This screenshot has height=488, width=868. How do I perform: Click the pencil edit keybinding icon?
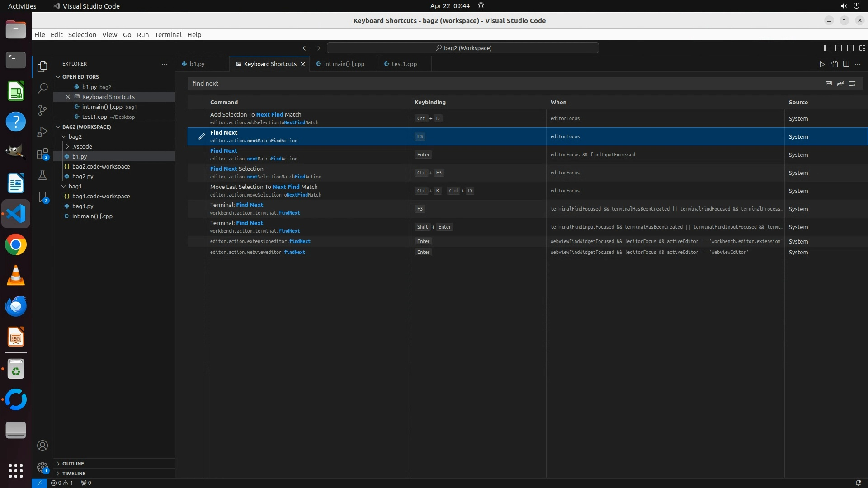(202, 136)
